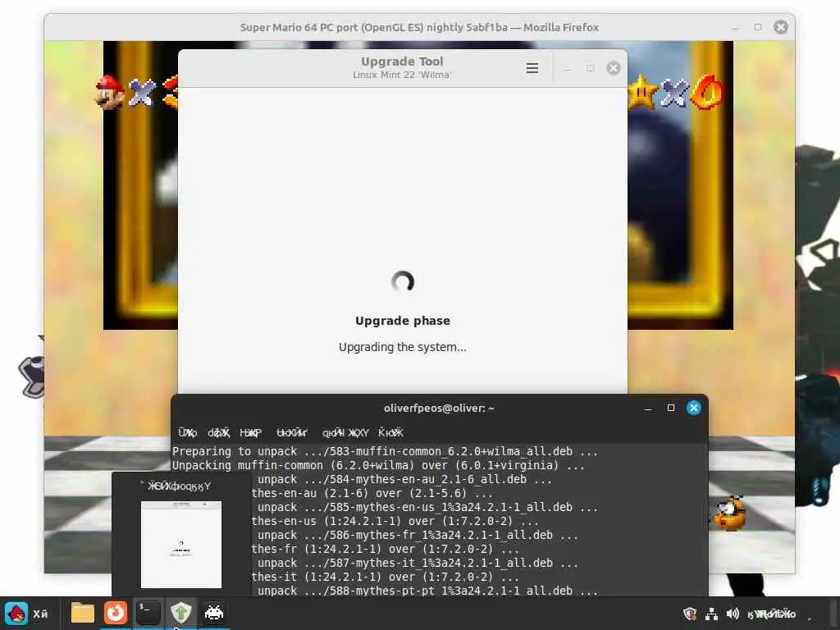
Task: Click the 'Upgrade phase' heading
Action: pyautogui.click(x=403, y=321)
